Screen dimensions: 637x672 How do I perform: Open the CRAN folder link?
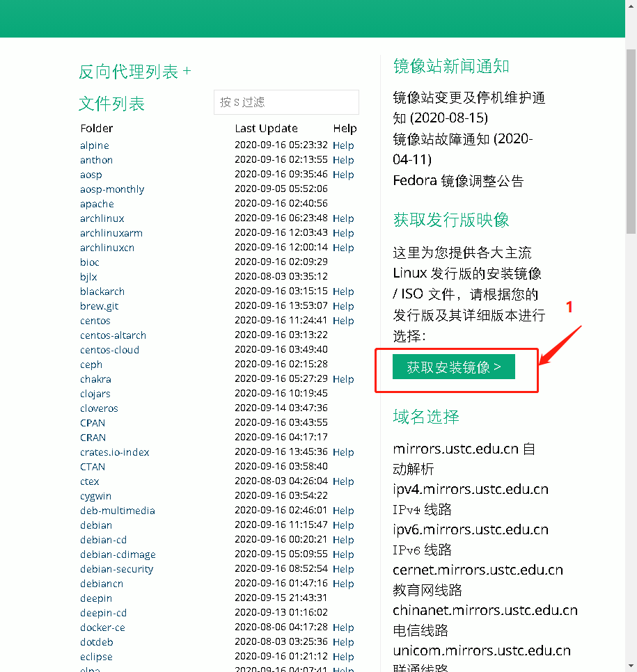point(93,437)
